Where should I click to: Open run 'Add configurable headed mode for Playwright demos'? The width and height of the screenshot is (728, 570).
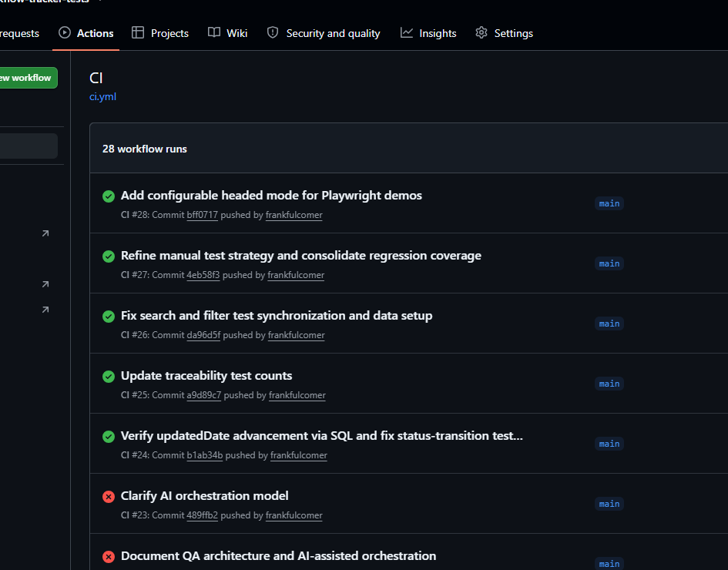[271, 196]
